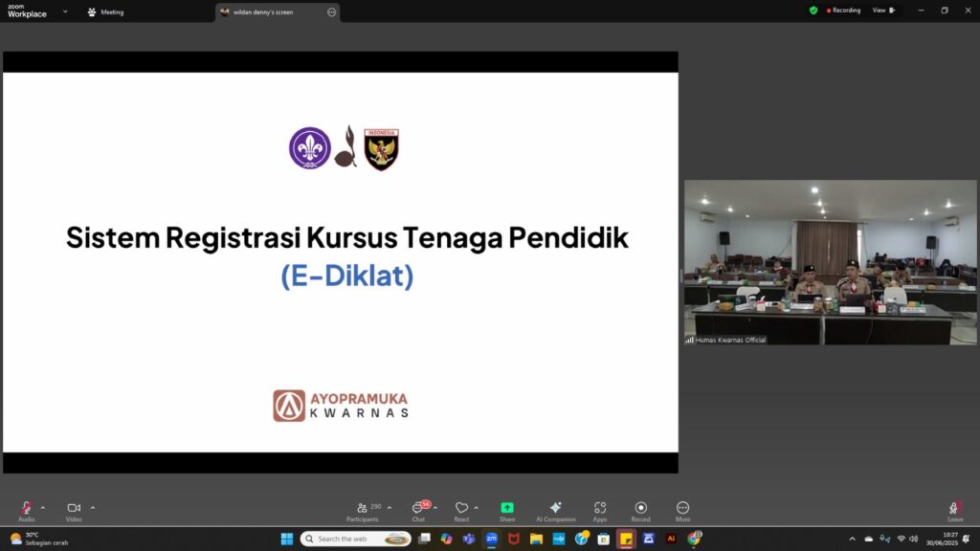Open the Windows Start menu
980x551 pixels.
tap(287, 539)
